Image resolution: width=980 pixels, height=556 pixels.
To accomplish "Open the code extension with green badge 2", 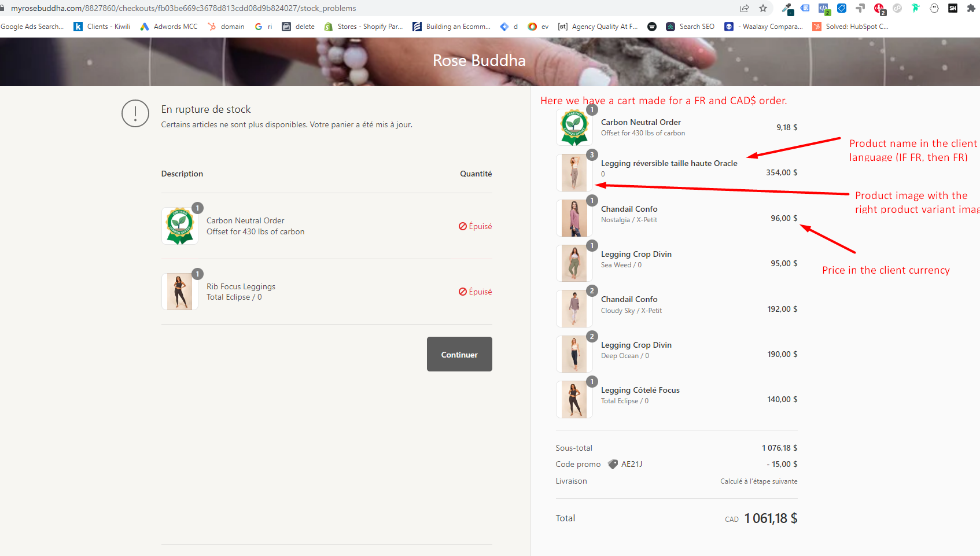I will coord(824,8).
